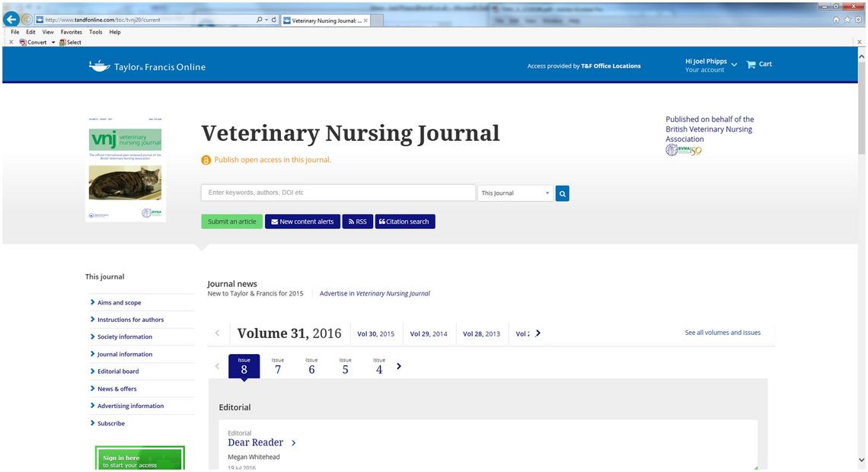The width and height of the screenshot is (868, 472).
Task: Click the Taylor & Francis Online logo
Action: click(x=147, y=66)
